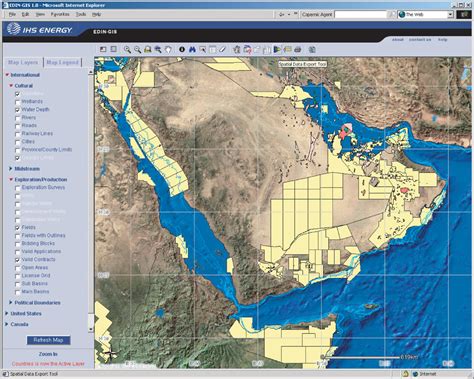Switch to the Map Legend tab

pos(62,62)
